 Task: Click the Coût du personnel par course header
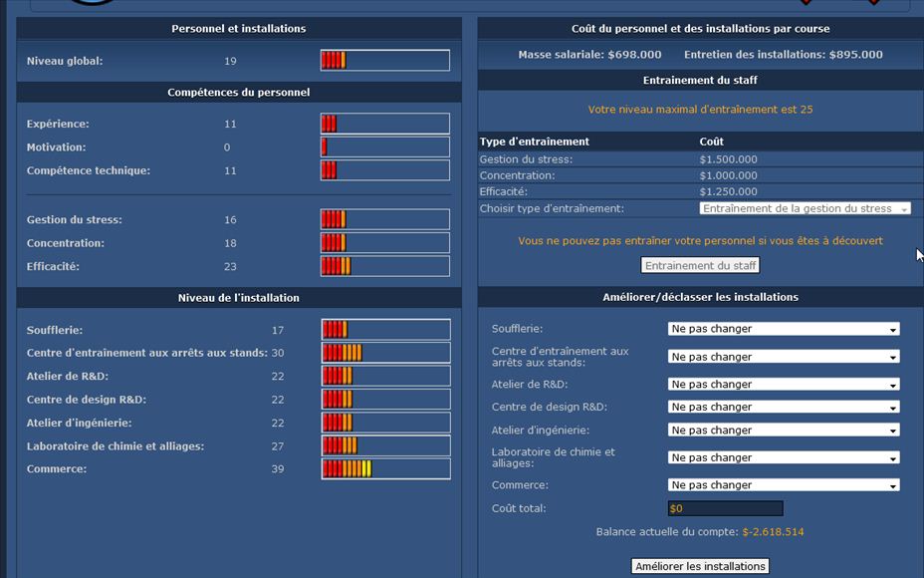(x=700, y=28)
